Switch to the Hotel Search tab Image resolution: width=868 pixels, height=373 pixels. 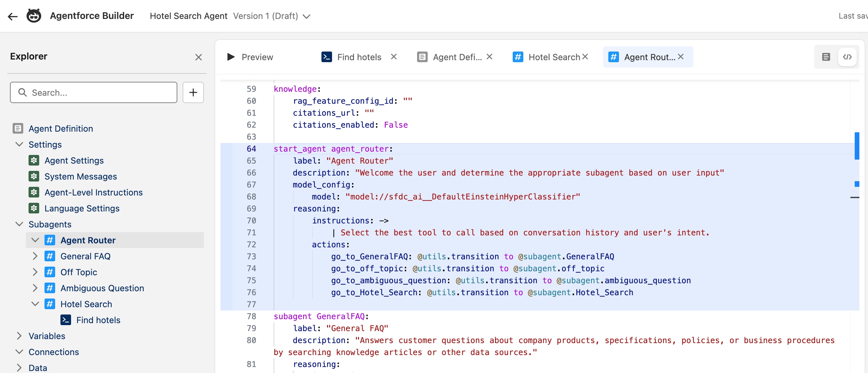[554, 57]
